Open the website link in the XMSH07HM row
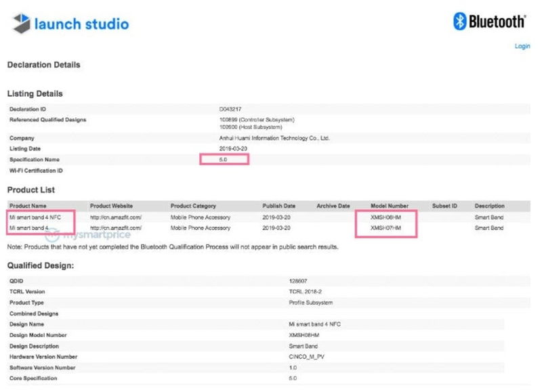Image resolution: width=542 pixels, height=392 pixels. [x=115, y=228]
